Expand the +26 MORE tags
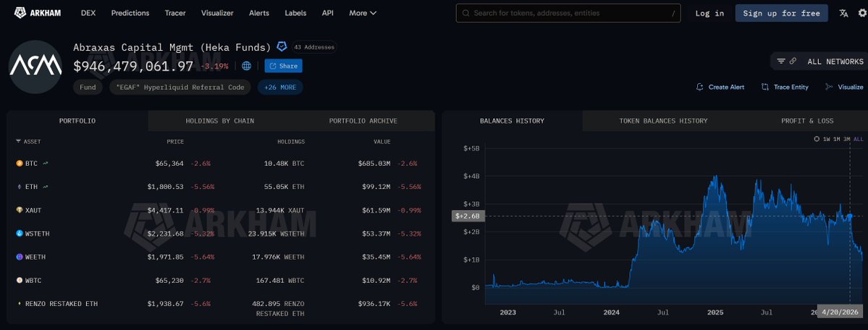Viewport: 868px width, 330px height. [280, 87]
